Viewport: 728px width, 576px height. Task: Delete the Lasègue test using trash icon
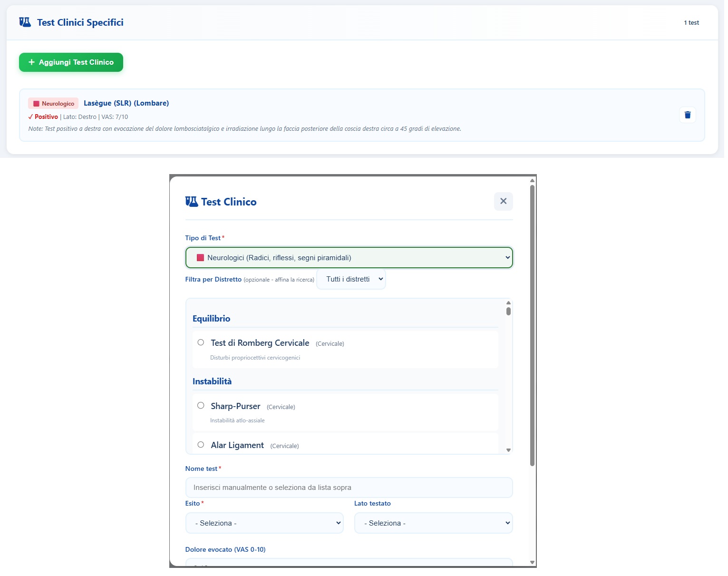[x=687, y=115]
